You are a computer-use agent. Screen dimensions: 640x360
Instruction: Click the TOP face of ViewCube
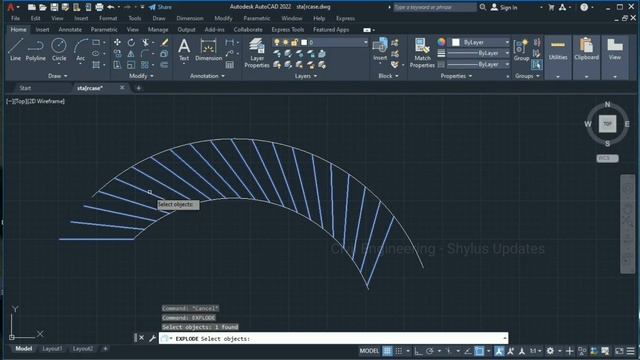pyautogui.click(x=607, y=124)
